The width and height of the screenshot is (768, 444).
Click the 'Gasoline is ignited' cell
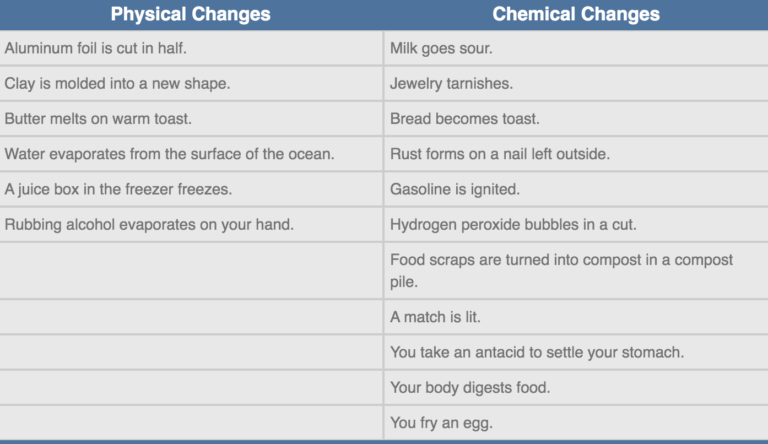[x=455, y=189]
